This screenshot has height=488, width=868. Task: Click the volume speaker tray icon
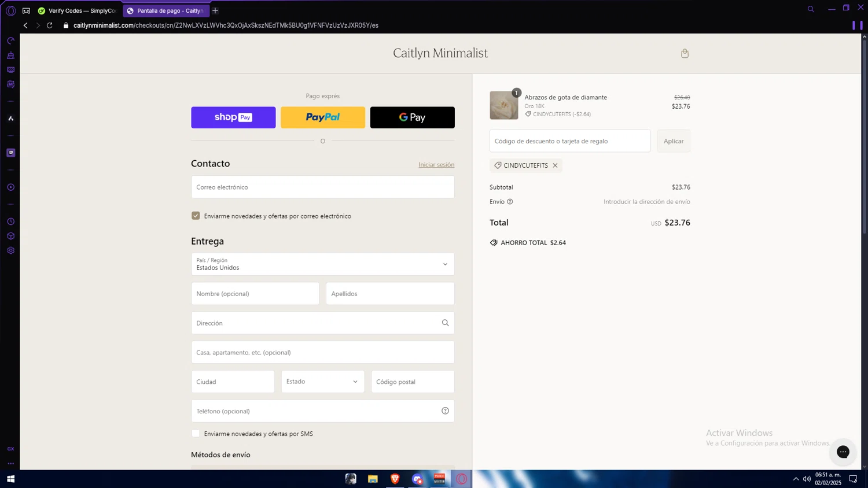807,479
